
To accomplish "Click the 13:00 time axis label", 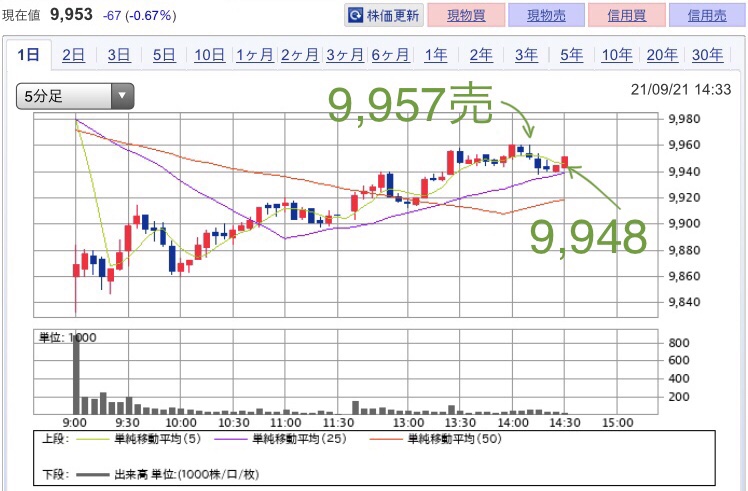I will coord(408,423).
